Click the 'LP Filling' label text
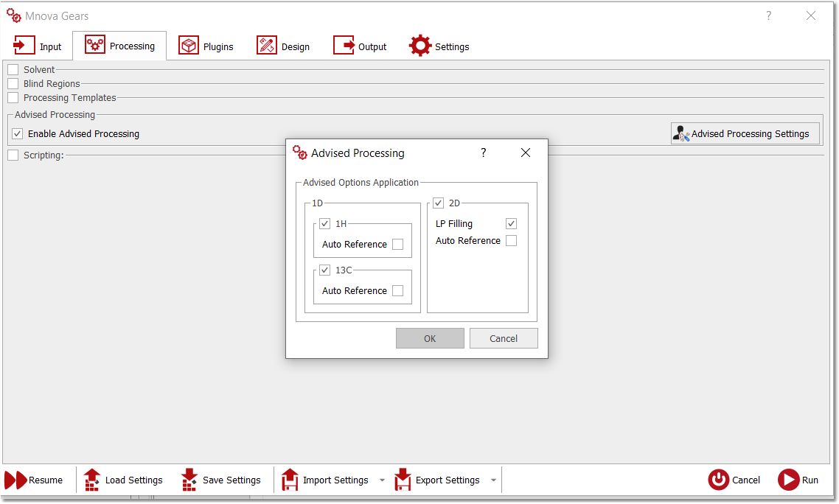 (453, 224)
